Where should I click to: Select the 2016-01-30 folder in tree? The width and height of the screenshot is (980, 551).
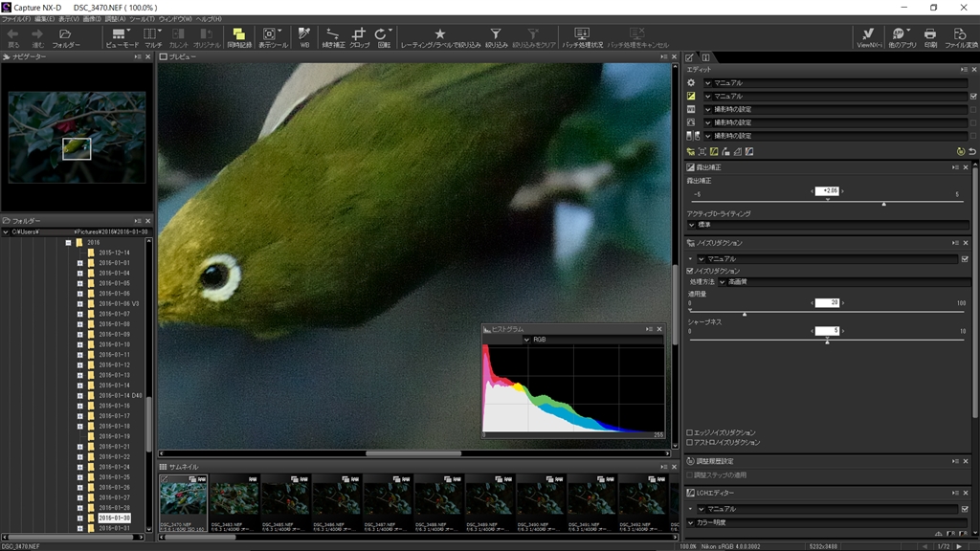(x=114, y=518)
